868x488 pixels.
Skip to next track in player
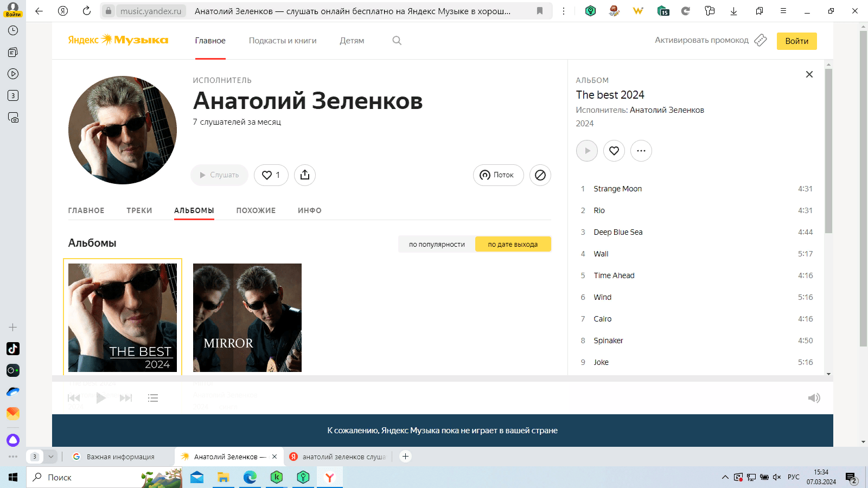126,398
